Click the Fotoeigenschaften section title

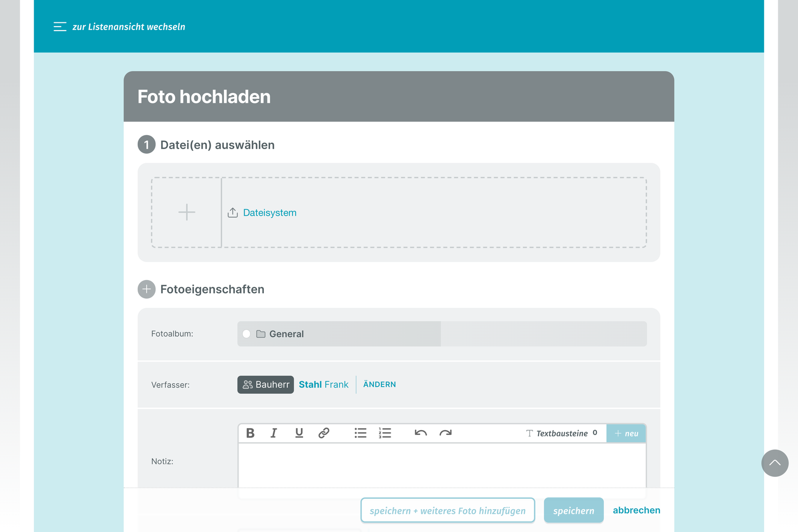tap(212, 289)
